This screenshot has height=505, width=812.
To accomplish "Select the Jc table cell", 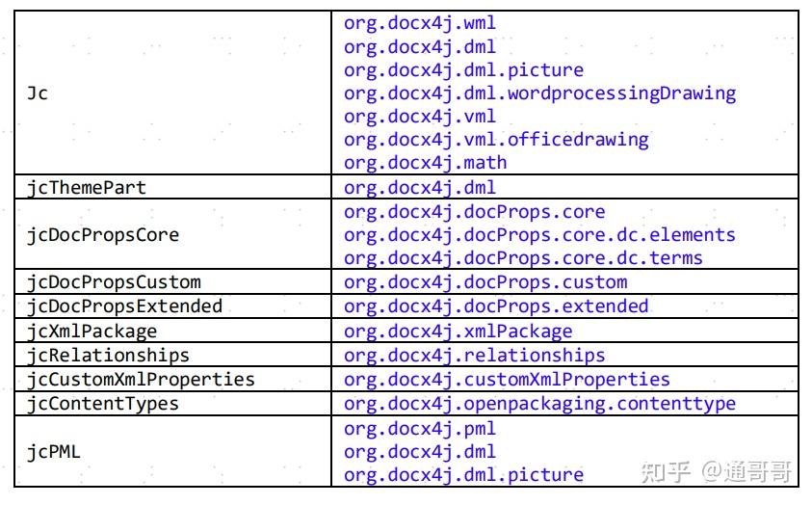I will pyautogui.click(x=38, y=93).
